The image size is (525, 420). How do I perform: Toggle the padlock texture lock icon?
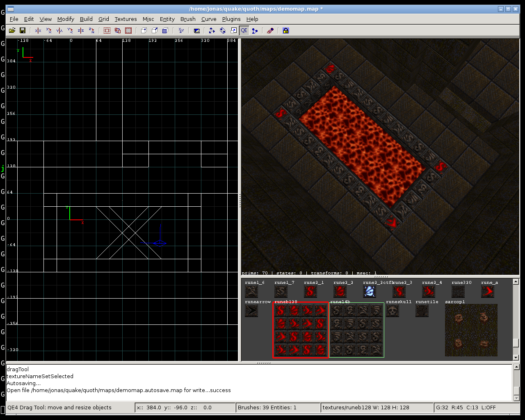coord(286,30)
